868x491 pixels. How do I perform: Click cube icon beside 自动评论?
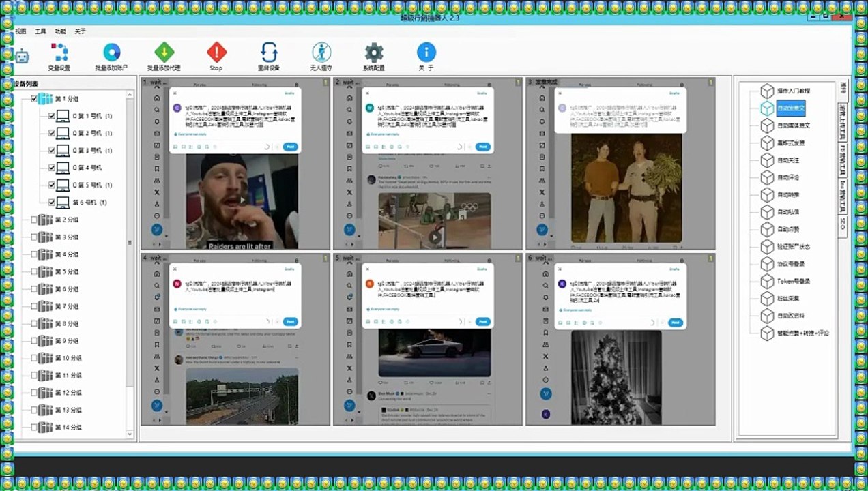768,177
